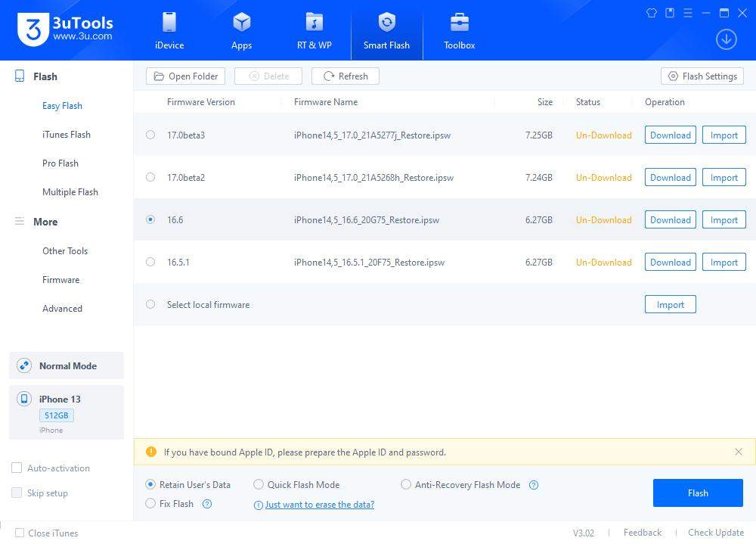756x544 pixels.
Task: Dismiss the Apple ID warning banner
Action: point(739,452)
